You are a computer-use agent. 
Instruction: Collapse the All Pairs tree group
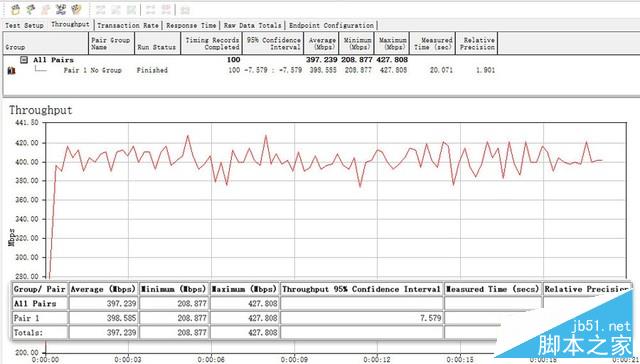point(24,60)
